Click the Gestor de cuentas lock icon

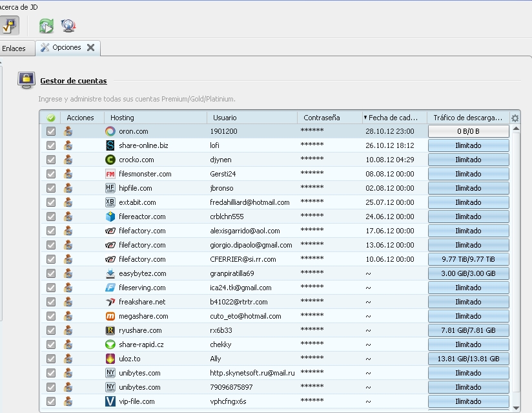coord(26,80)
